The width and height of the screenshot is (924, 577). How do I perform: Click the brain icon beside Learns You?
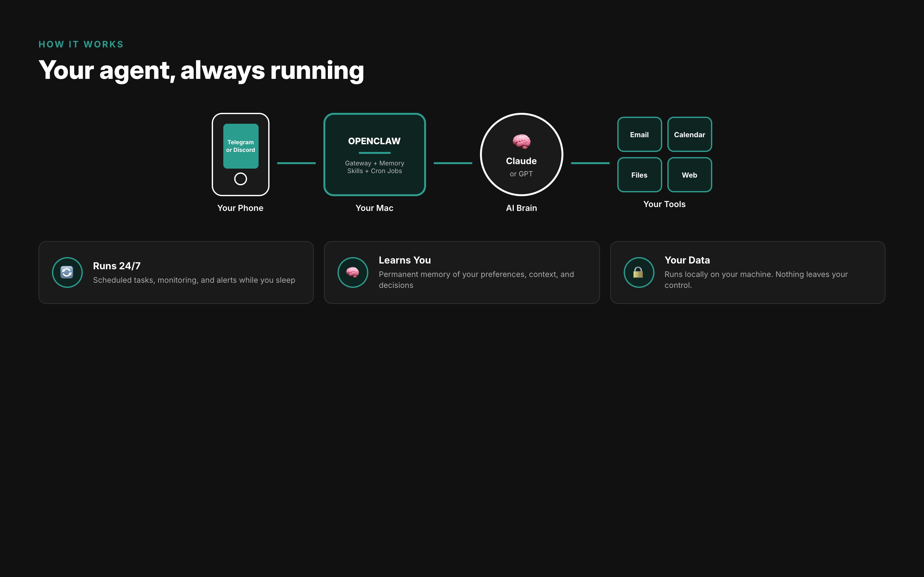pyautogui.click(x=352, y=272)
